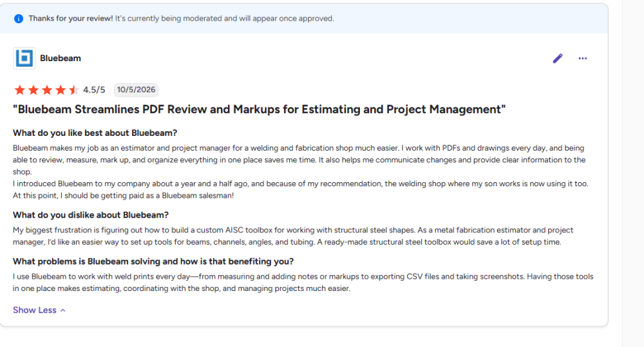Screen dimensions: 644x347
Task: Click the pencil edit review icon
Action: click(x=557, y=59)
